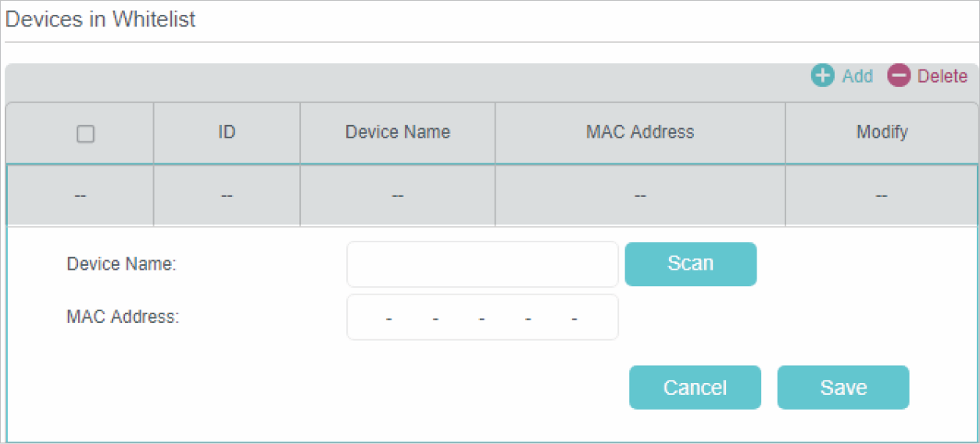Click the green plus Add icon
The width and height of the screenshot is (980, 444).
822,76
